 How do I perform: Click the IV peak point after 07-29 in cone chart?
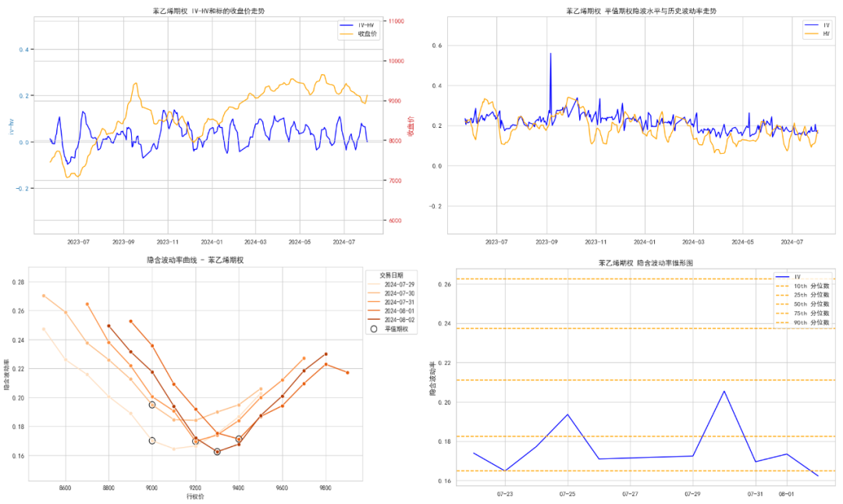pyautogui.click(x=724, y=391)
